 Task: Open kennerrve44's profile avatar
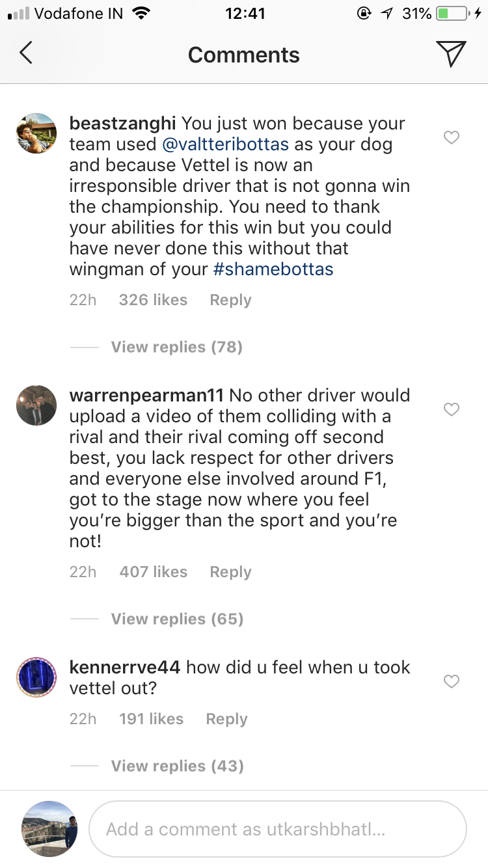(36, 677)
